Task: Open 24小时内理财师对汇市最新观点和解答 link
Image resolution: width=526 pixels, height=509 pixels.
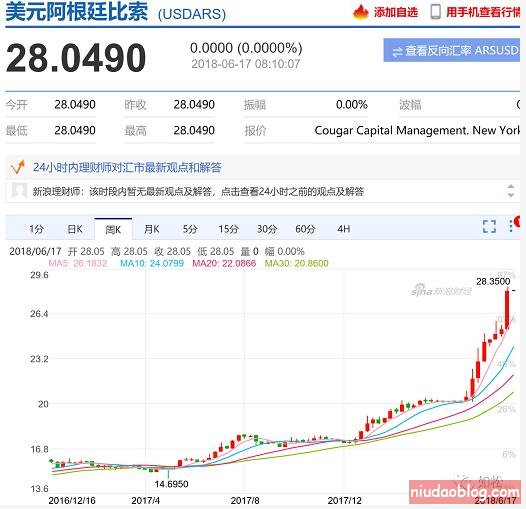Action: 127,167
